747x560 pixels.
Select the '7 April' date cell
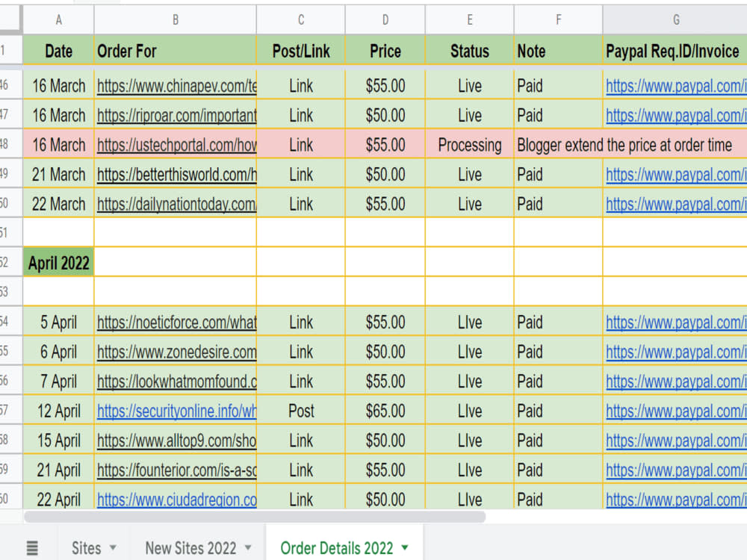click(58, 381)
